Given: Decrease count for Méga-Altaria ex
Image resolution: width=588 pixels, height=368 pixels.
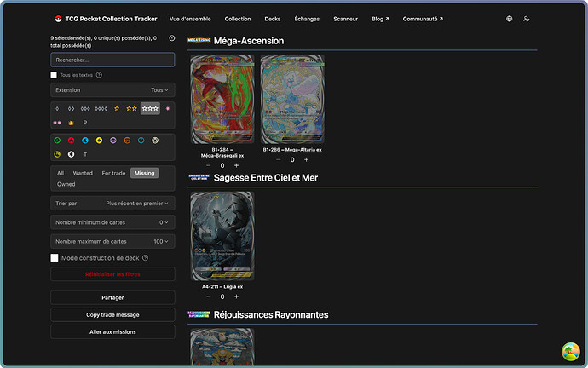Looking at the screenshot, I should (279, 159).
